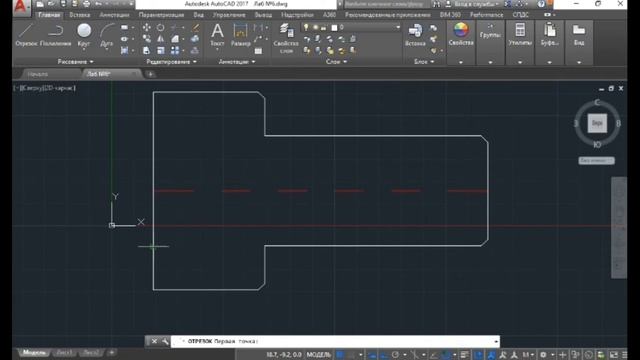Expand the Блок panel

424,62
